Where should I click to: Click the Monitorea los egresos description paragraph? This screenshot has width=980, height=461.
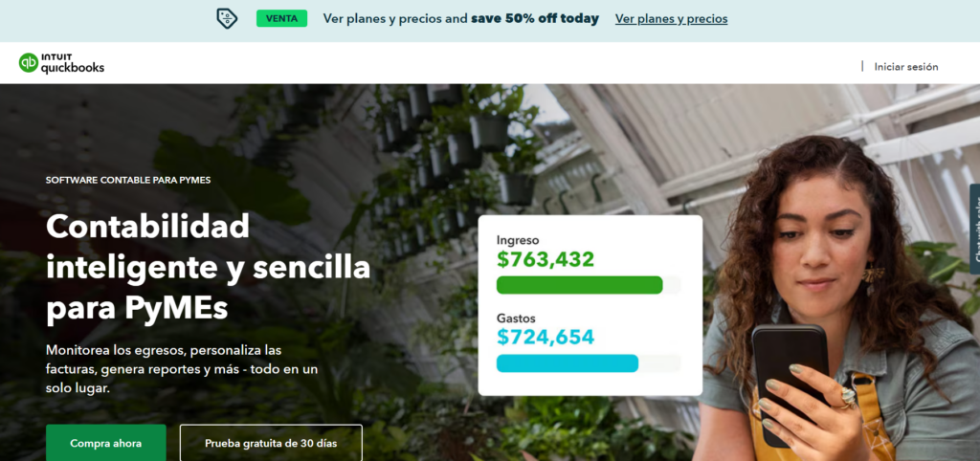182,369
